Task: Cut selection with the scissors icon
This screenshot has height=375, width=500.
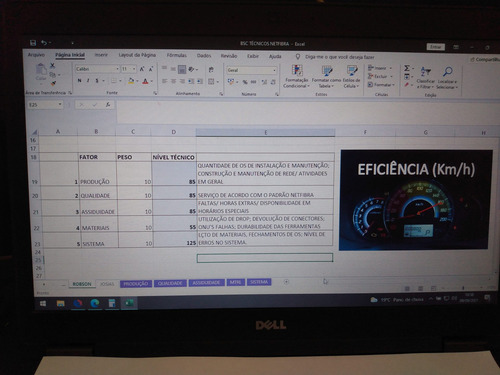Action: coord(52,66)
